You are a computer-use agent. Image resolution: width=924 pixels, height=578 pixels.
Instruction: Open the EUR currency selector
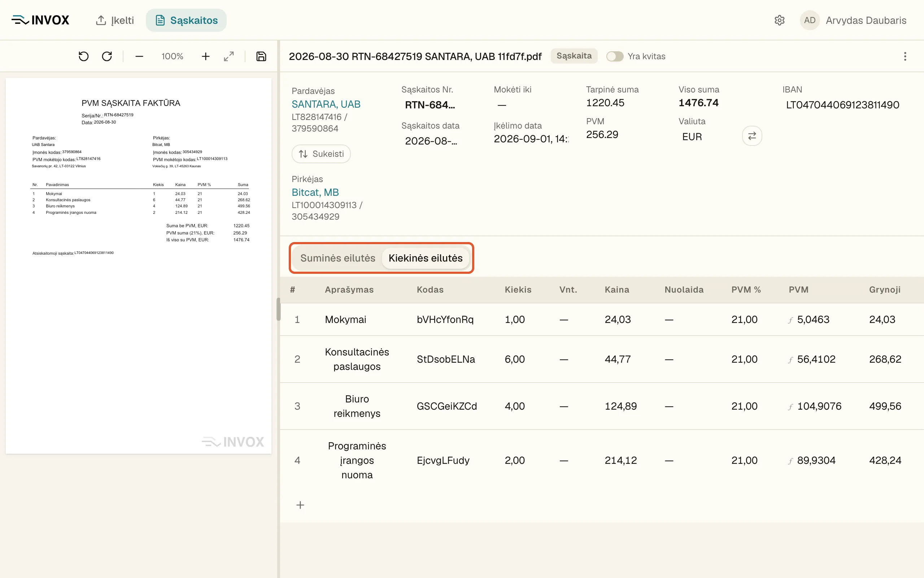(x=692, y=137)
